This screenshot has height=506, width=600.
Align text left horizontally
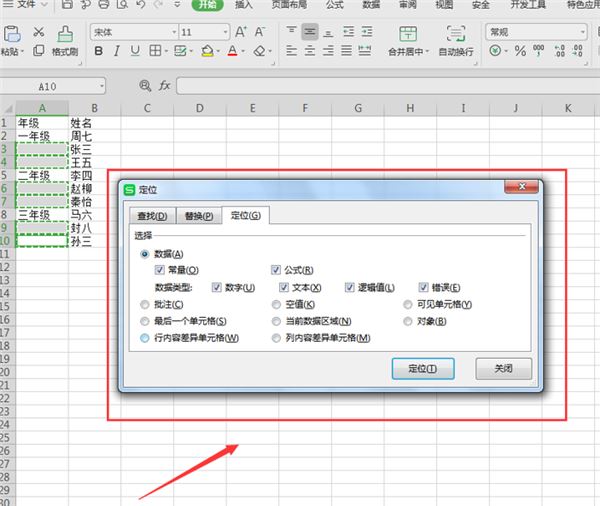(292, 51)
